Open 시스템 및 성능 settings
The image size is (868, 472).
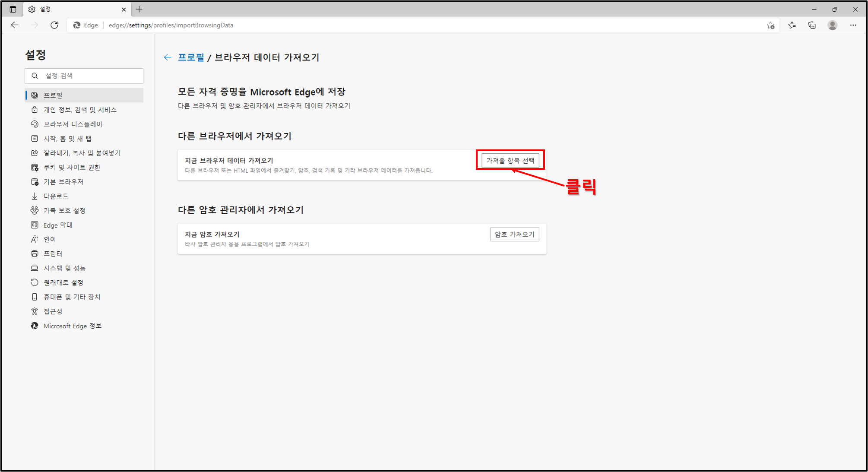pos(84,268)
